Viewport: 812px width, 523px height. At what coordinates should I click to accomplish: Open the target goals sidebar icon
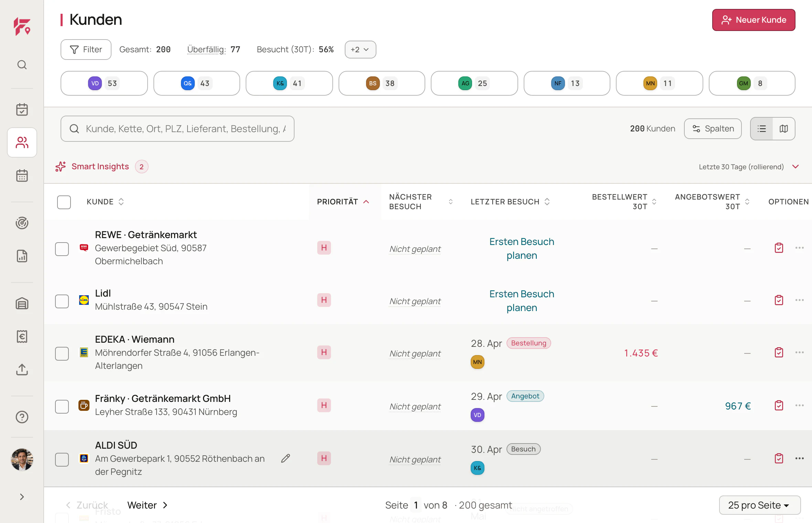(22, 223)
